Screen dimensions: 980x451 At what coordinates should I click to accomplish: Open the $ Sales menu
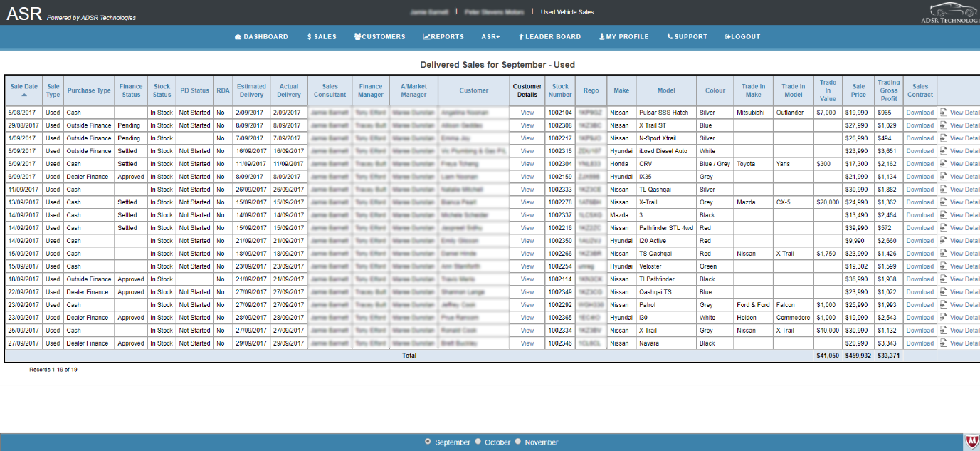(x=322, y=37)
